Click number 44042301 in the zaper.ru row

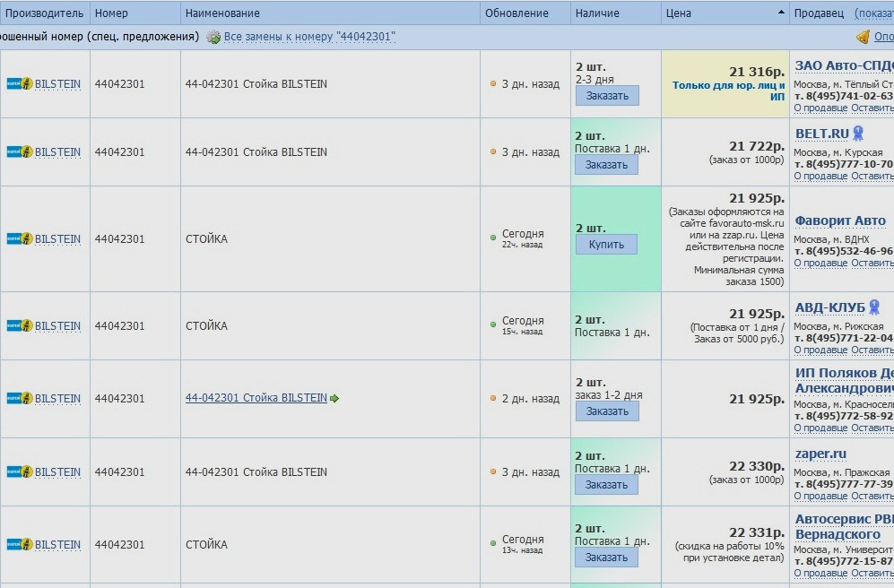click(x=120, y=472)
